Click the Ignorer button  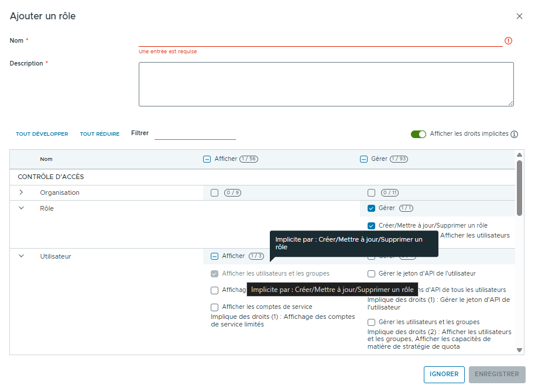(x=444, y=374)
